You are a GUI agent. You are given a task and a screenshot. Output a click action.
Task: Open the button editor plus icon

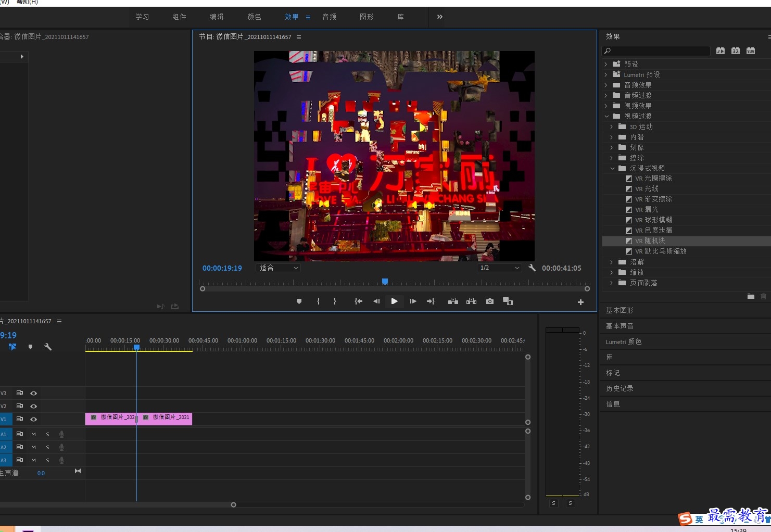pos(580,302)
